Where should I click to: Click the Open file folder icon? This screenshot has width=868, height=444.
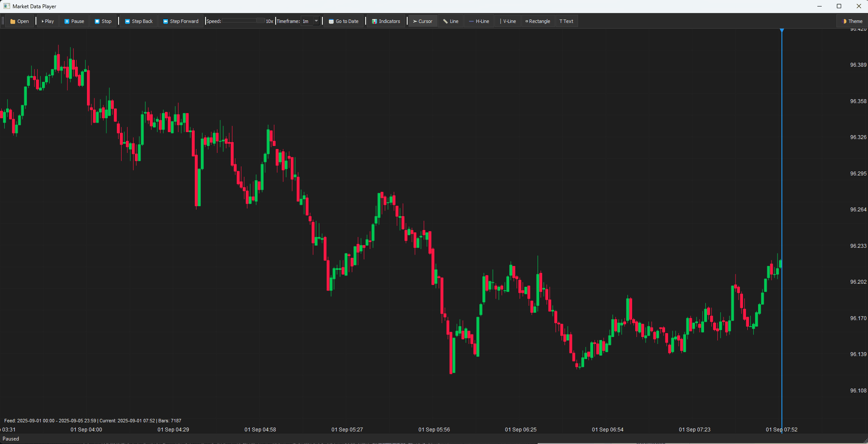click(x=13, y=21)
